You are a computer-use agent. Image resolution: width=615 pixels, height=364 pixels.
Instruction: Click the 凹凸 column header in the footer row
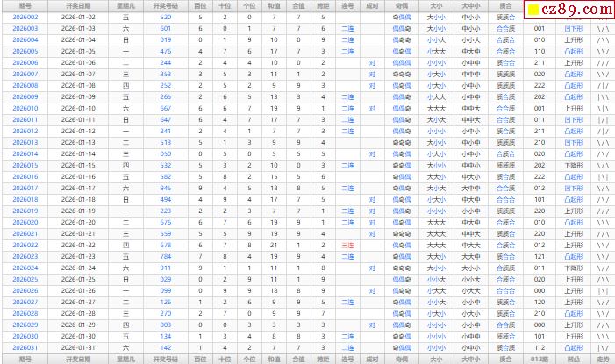pyautogui.click(x=574, y=359)
